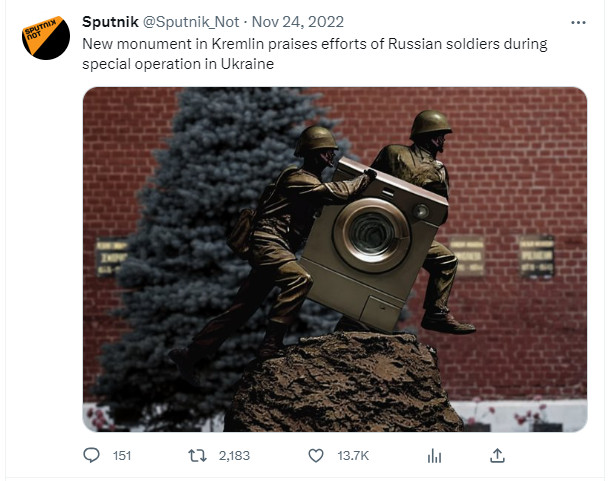
Task: Click the left soldier's helmet in the image
Action: [315, 140]
